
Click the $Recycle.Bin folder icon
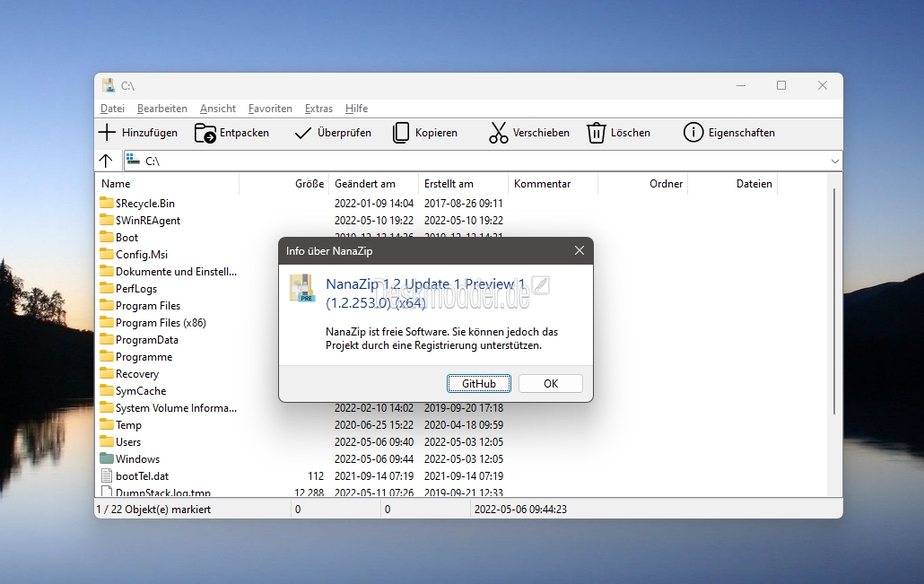click(107, 203)
